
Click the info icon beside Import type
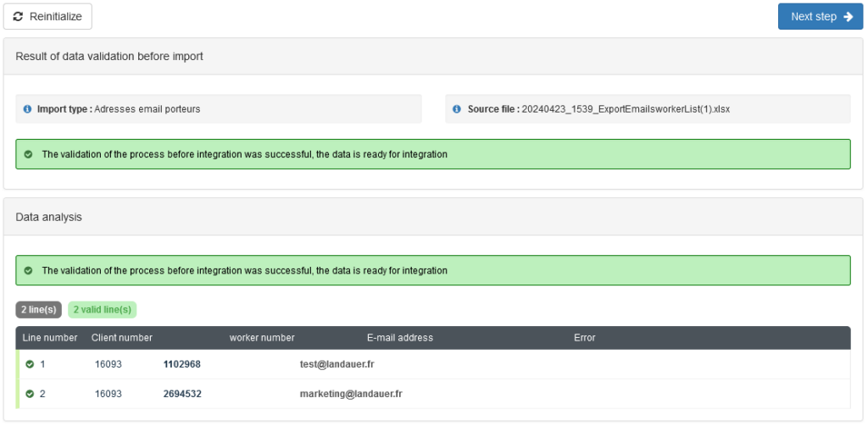click(x=28, y=109)
